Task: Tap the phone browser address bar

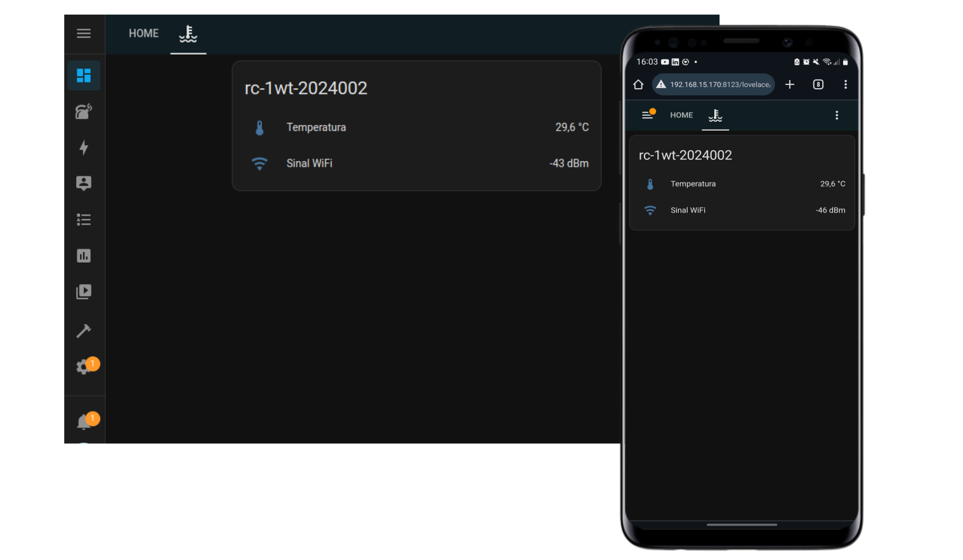Action: pos(719,84)
